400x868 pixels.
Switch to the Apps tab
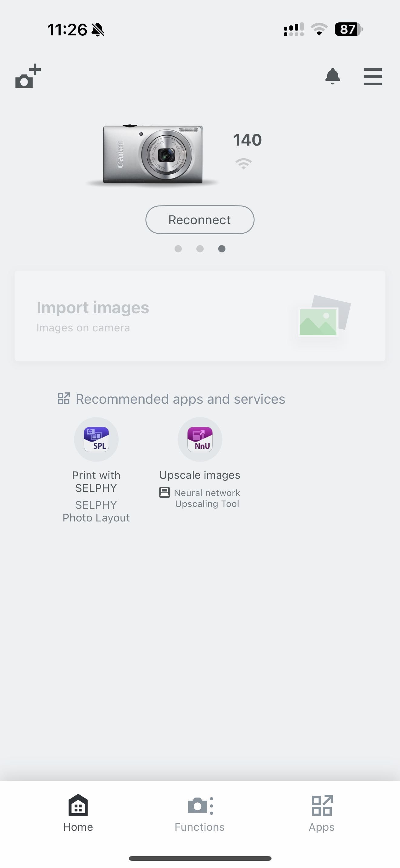[322, 813]
